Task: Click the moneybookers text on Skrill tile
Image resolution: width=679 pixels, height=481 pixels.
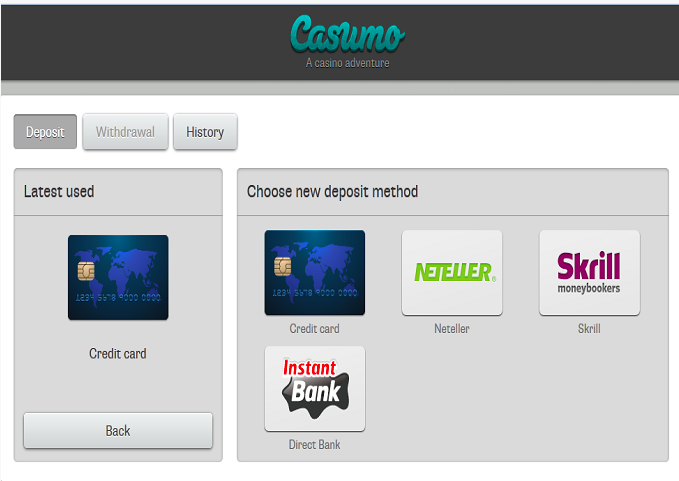Action: coord(589,288)
